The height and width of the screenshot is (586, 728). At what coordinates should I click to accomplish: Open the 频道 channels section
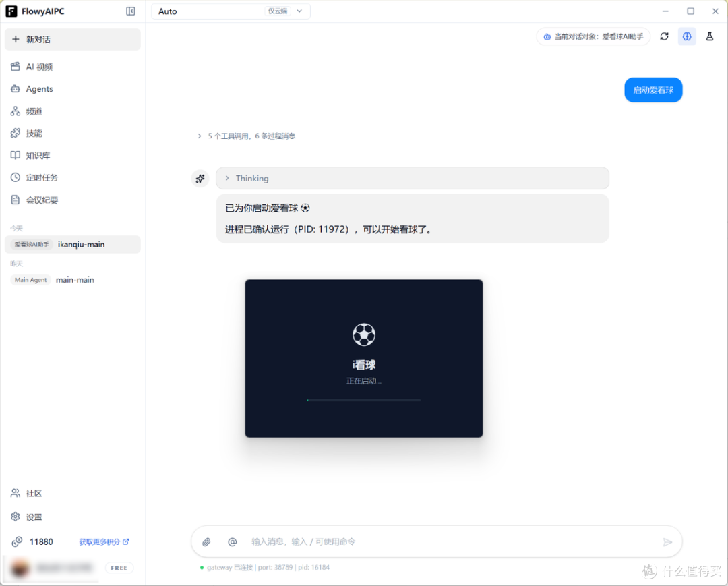coord(72,111)
